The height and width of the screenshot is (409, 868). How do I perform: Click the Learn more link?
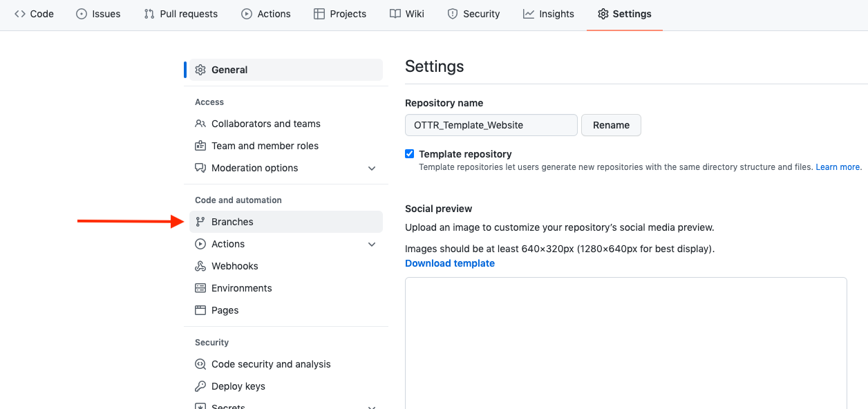pos(838,167)
